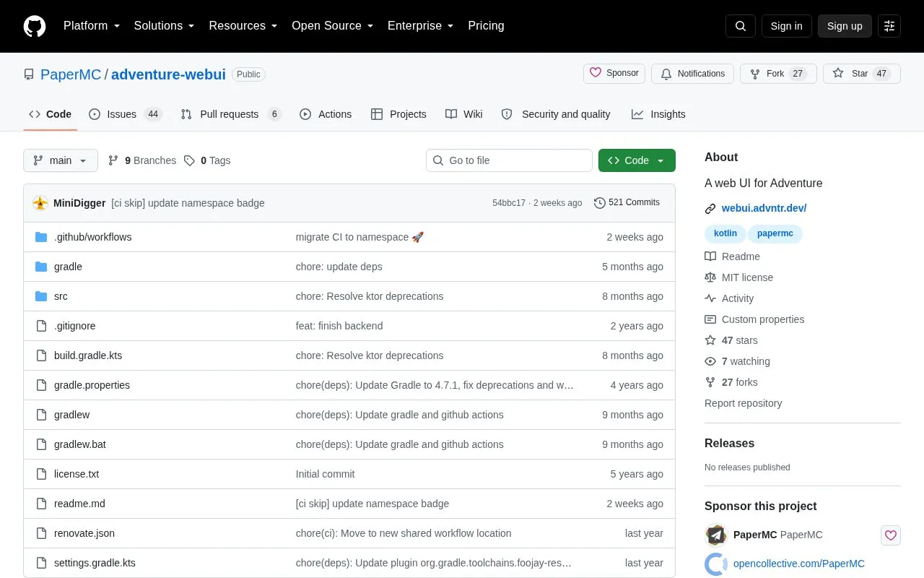View the 7 watching list
Viewport: 924px width, 578px height.
tap(737, 361)
